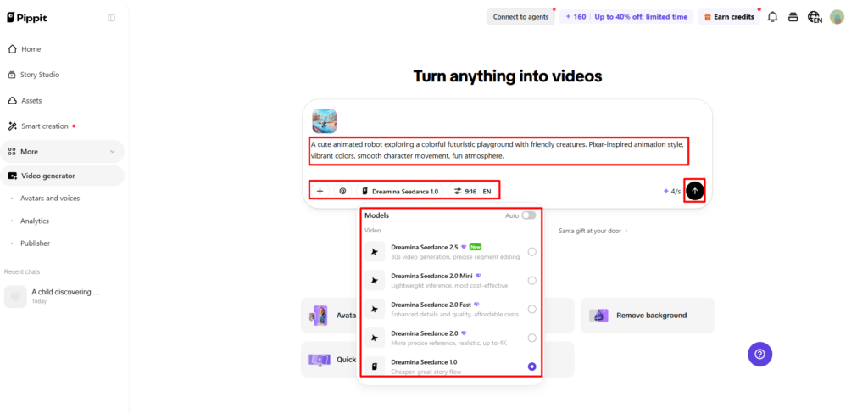
Task: Click Dreamina Seedance 2.5 model icon
Action: [375, 252]
